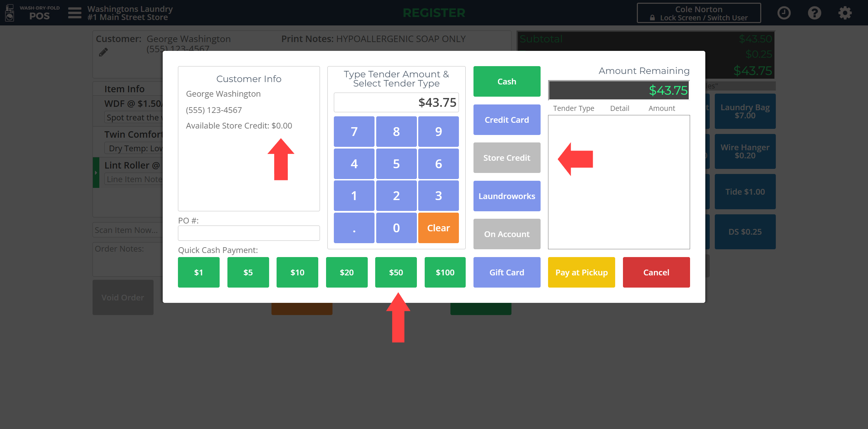Open the settings gear icon
This screenshot has height=429, width=868.
[x=845, y=13]
